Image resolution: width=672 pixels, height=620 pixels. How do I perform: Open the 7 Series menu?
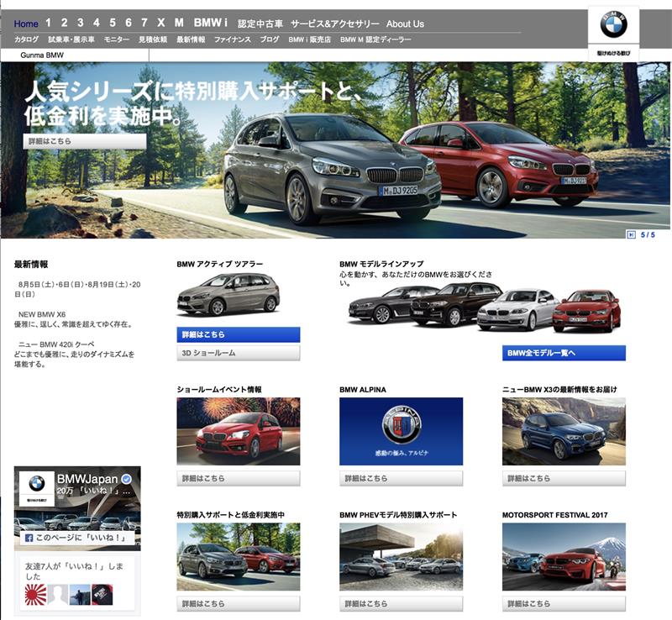(144, 23)
